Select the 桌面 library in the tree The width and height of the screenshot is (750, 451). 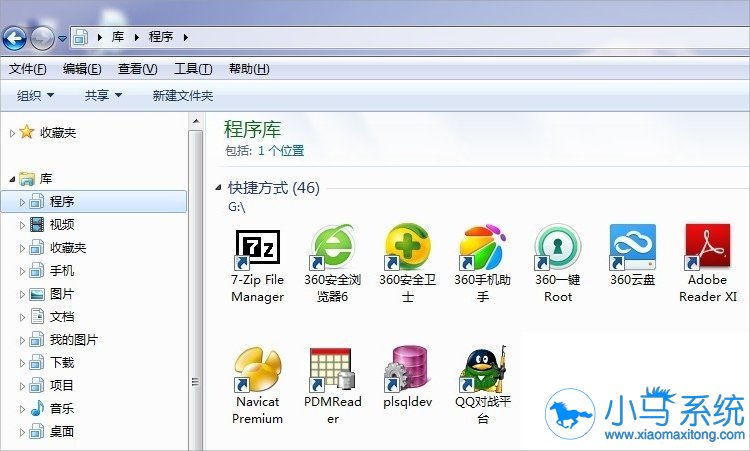52,431
